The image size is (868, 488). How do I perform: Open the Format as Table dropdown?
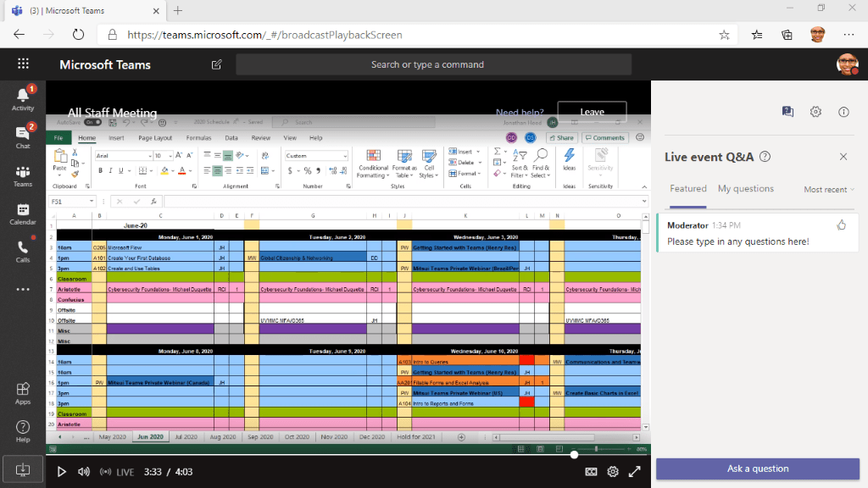(x=404, y=164)
